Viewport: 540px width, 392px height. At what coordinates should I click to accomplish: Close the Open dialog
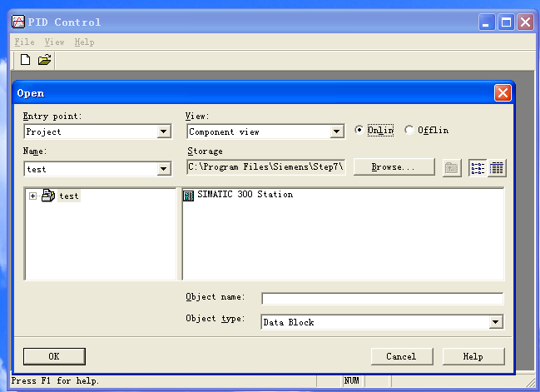(x=503, y=93)
